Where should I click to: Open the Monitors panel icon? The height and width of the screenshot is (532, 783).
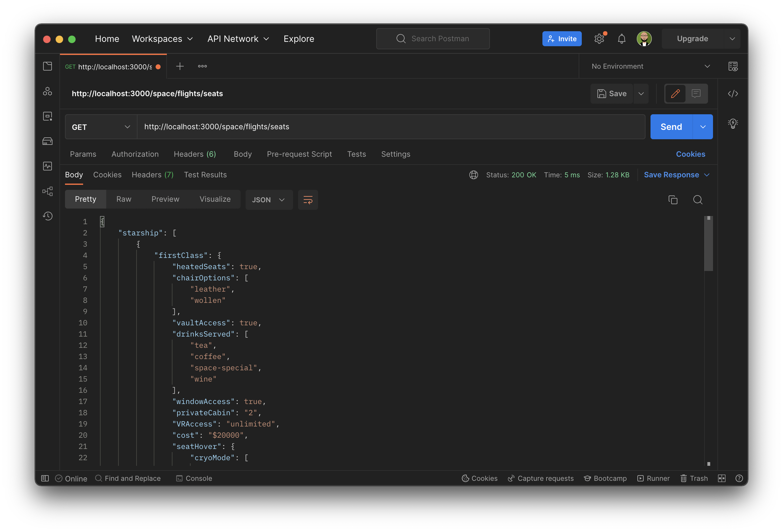point(47,166)
